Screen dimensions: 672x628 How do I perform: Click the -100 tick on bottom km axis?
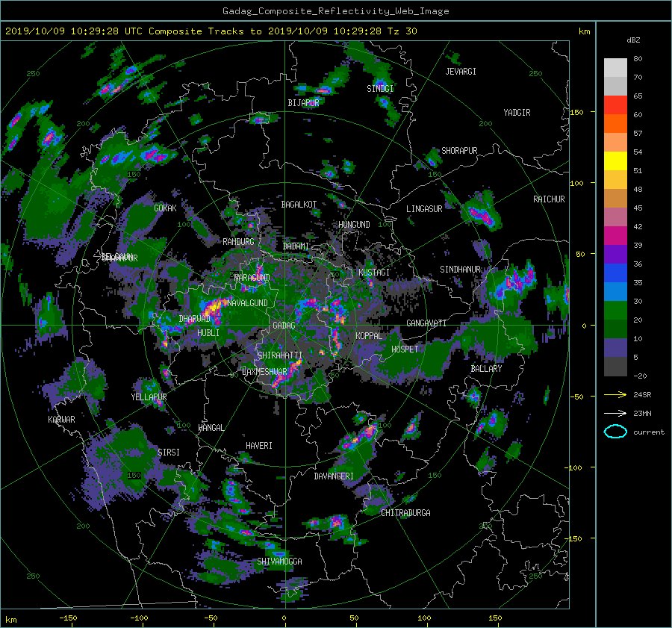139,618
